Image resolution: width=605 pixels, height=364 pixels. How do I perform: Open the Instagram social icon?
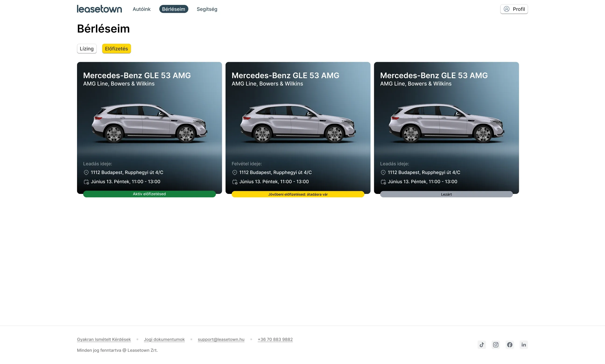(x=496, y=345)
